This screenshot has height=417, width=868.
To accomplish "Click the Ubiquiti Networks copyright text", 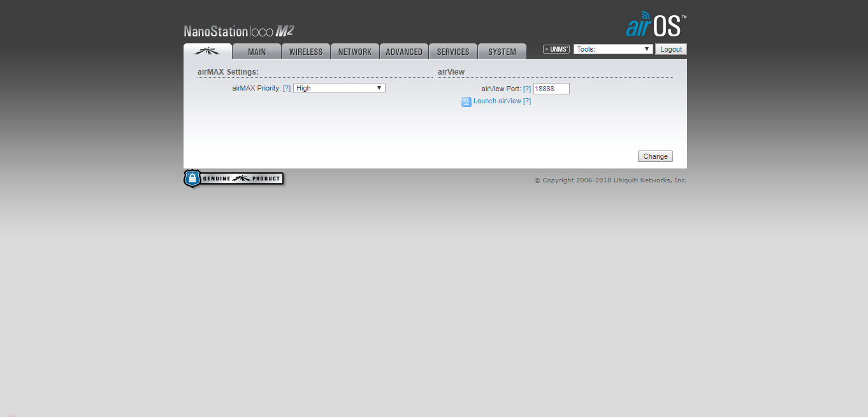I will click(611, 180).
